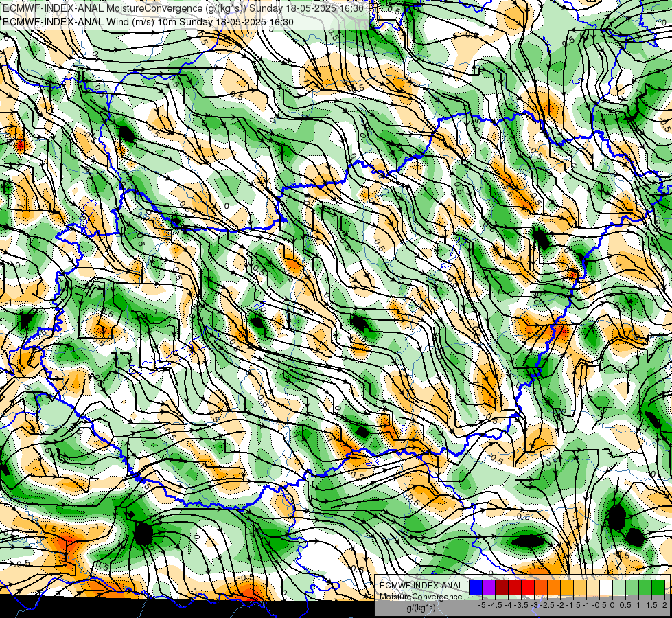The height and width of the screenshot is (618, 672).
Task: Click the purple legend swatch
Action: pyautogui.click(x=489, y=588)
